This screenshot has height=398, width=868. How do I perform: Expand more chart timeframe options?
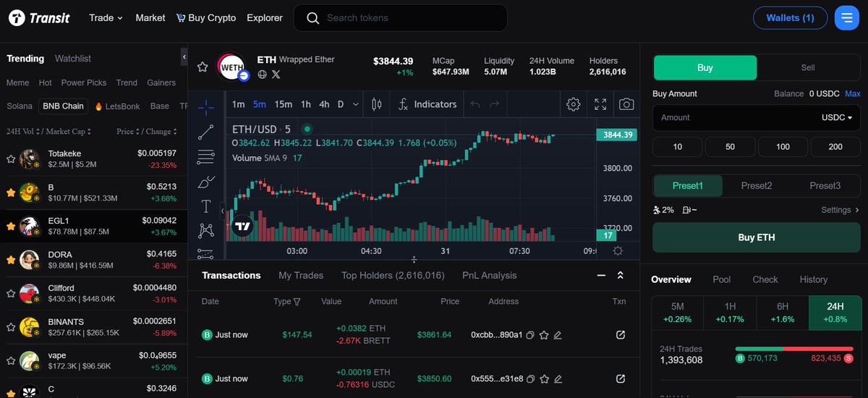[355, 104]
